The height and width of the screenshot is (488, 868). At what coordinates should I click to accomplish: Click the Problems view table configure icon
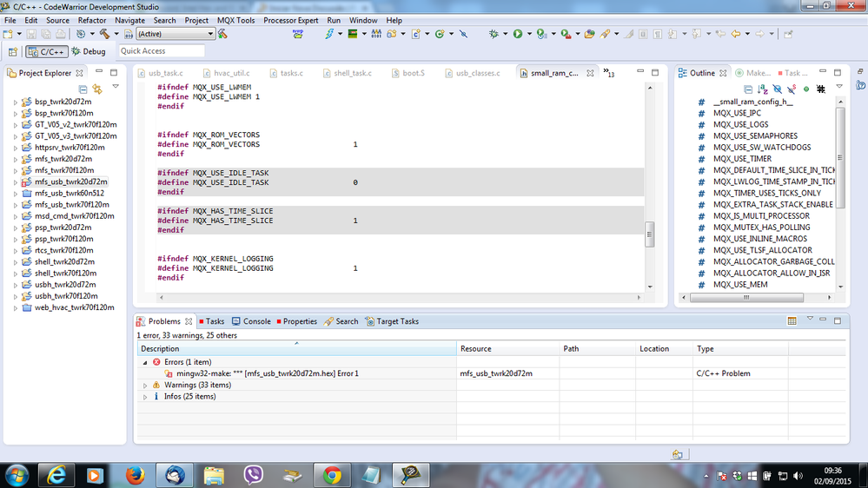[792, 321]
